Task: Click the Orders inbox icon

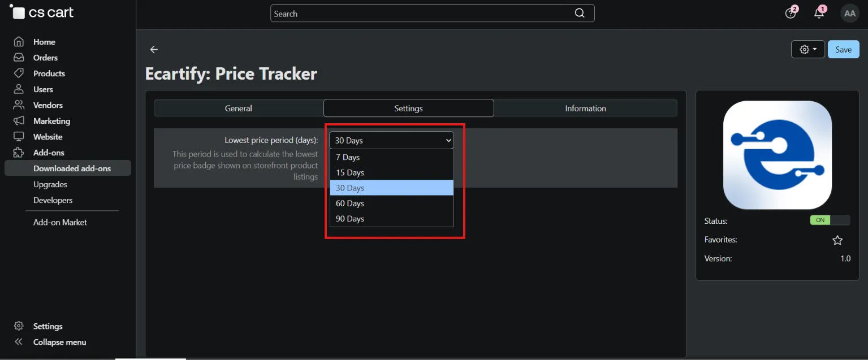Action: [x=19, y=58]
